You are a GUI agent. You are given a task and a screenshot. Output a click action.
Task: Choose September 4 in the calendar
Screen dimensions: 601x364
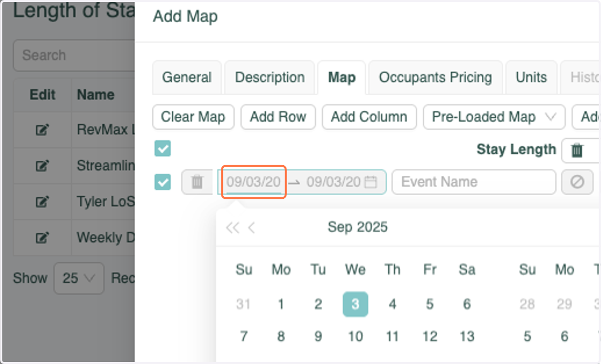(x=393, y=304)
